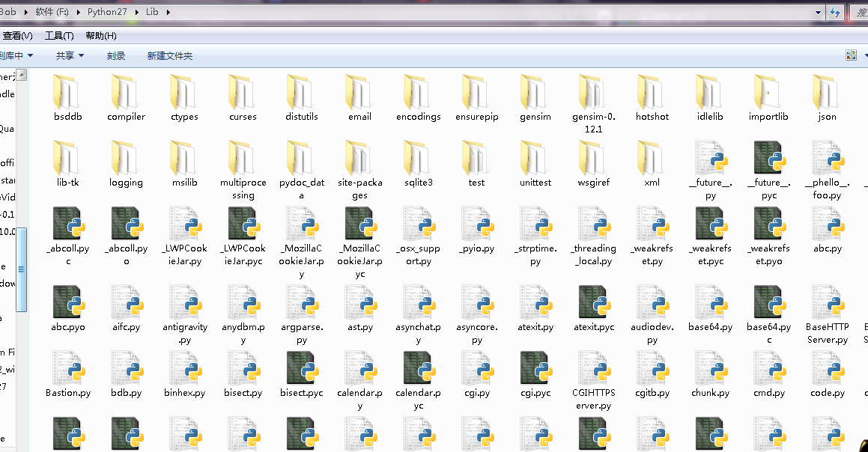Select the base64.py file
Screen dimensions: 868x452
(710, 308)
